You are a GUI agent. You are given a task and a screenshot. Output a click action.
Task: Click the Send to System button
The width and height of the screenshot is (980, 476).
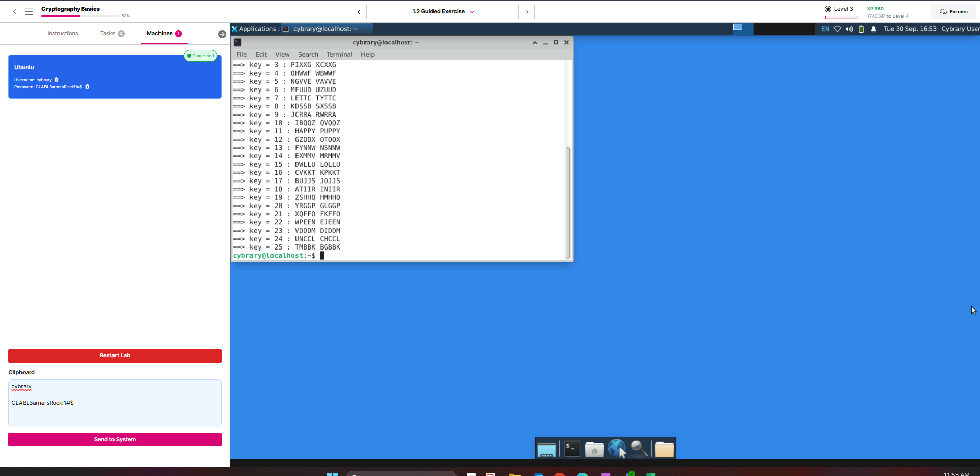[x=115, y=440]
